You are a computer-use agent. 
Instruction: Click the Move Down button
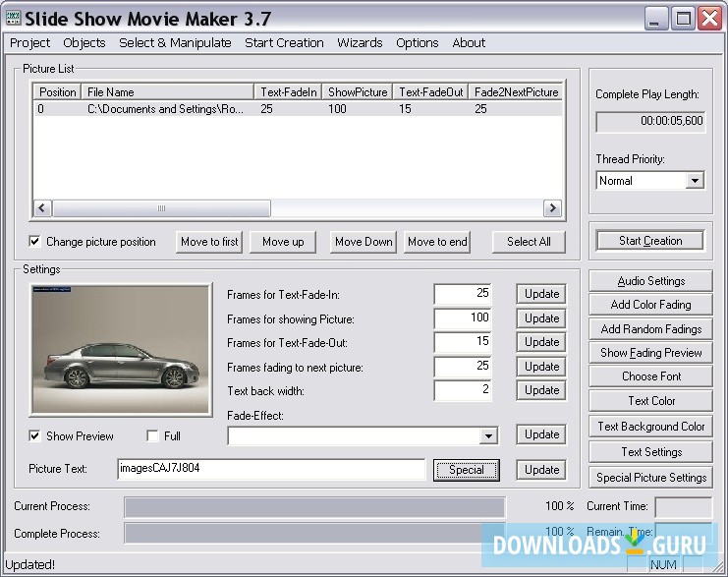(364, 242)
